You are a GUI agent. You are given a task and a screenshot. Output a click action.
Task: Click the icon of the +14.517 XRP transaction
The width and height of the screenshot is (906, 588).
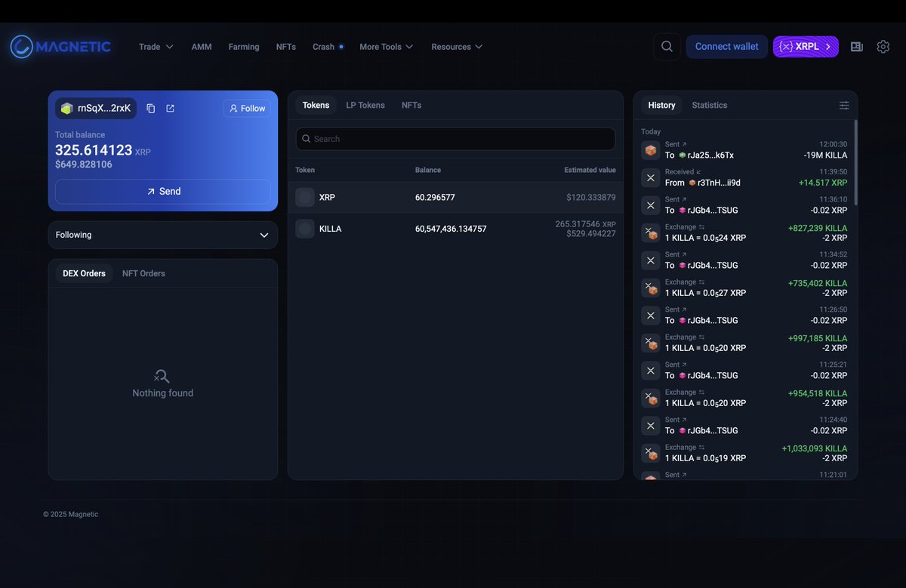651,177
